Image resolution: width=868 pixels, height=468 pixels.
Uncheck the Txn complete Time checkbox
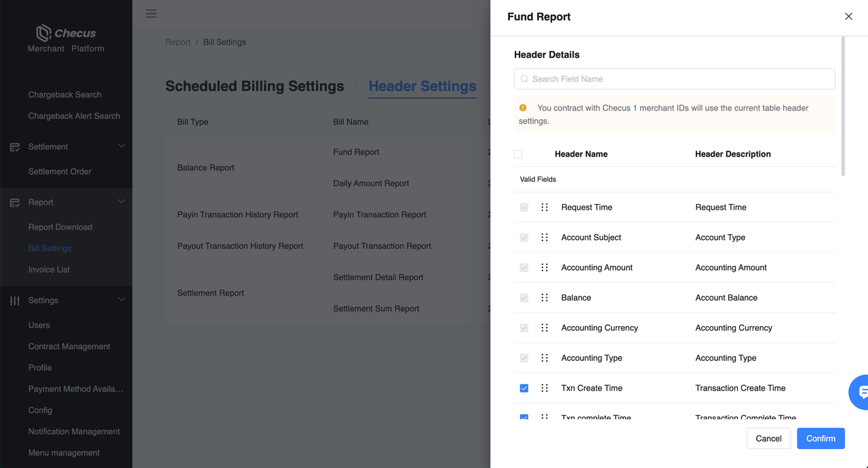click(x=524, y=417)
